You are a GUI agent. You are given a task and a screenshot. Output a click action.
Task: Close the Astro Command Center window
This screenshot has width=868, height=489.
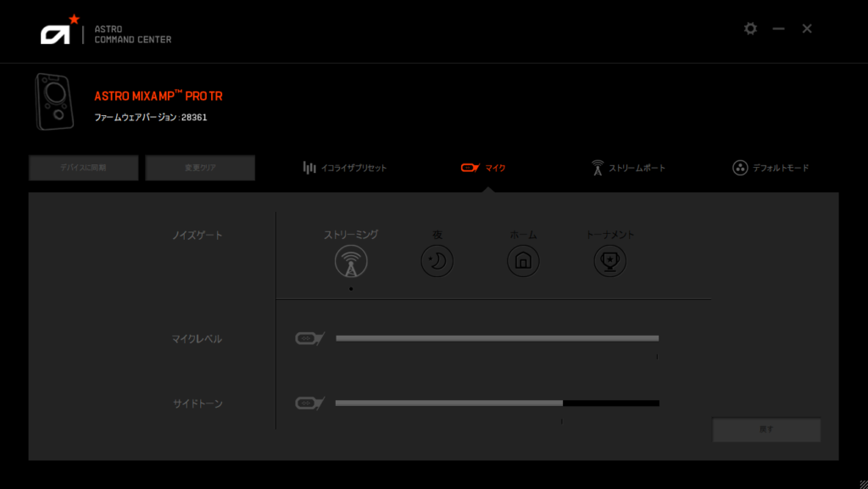coord(807,28)
